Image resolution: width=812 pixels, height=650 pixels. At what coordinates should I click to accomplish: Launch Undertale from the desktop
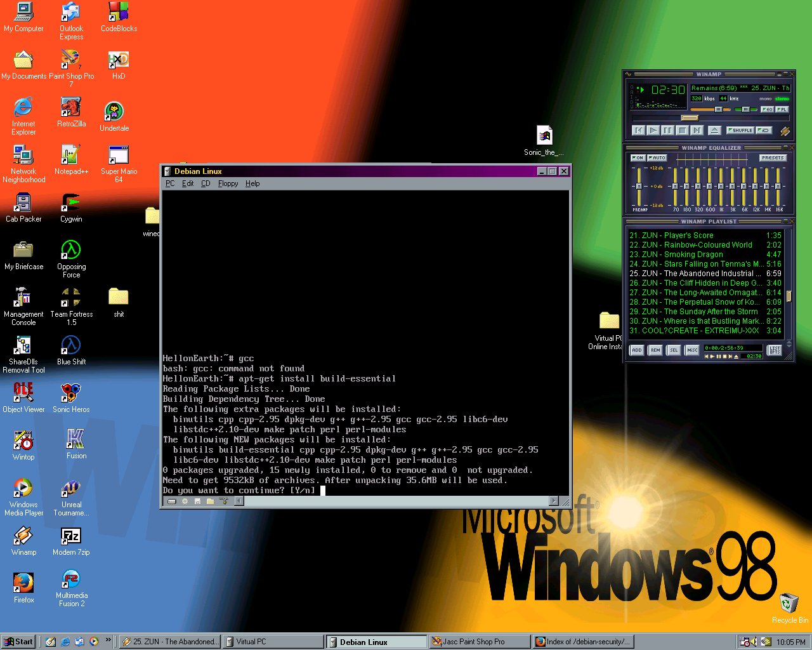(x=114, y=116)
